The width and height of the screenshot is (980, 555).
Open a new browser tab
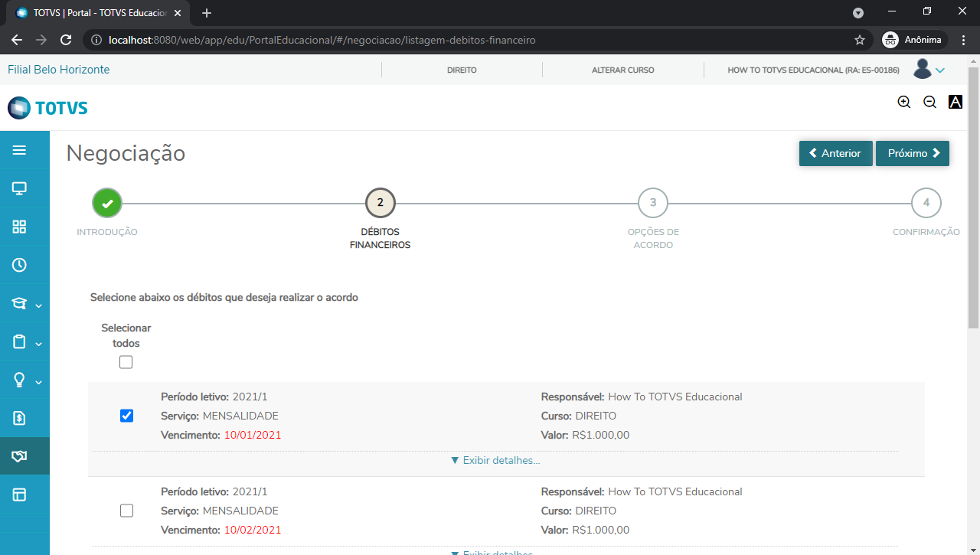[206, 13]
